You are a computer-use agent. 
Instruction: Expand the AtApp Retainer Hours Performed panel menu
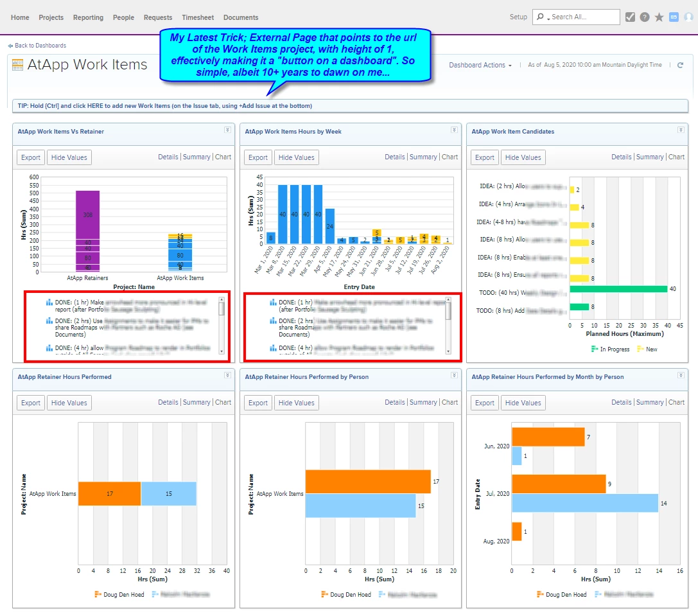click(x=227, y=376)
